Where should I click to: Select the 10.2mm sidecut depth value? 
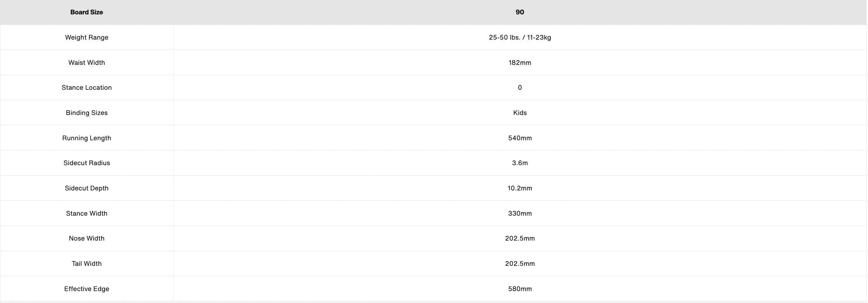(520, 188)
